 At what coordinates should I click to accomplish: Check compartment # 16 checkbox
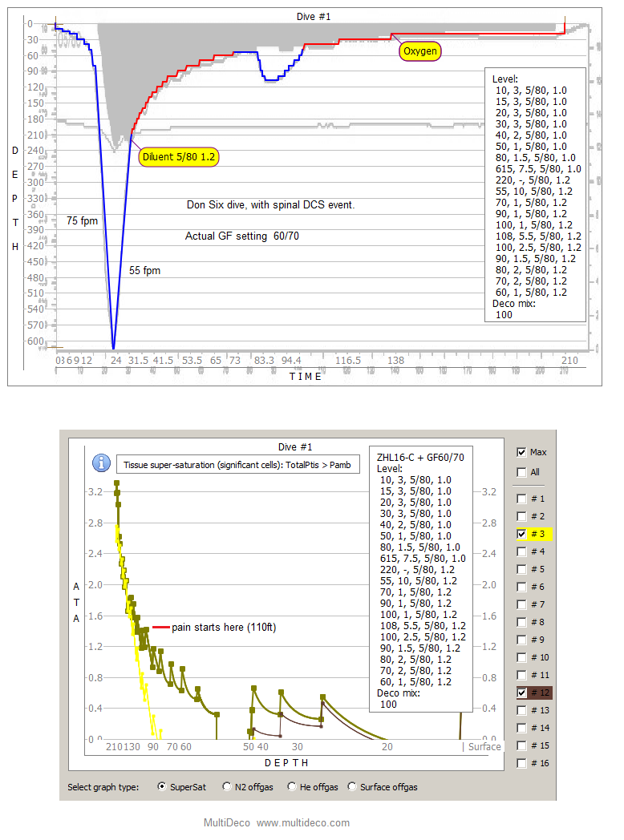tap(521, 763)
